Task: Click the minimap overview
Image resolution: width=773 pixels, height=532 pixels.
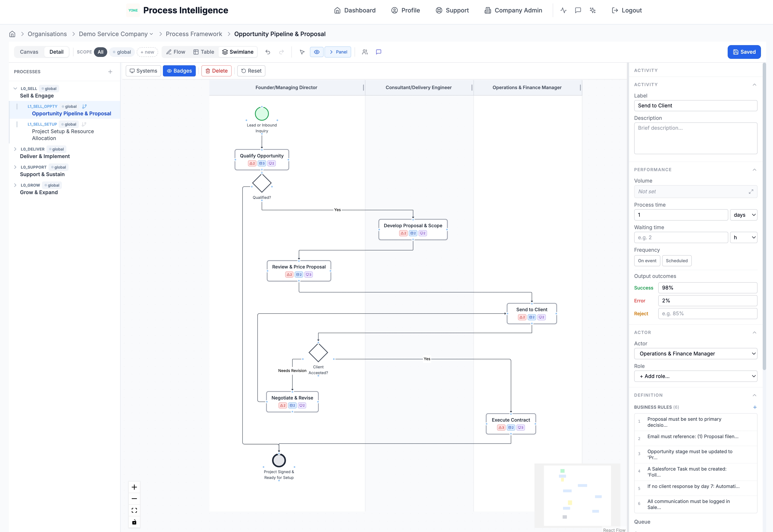Action: coord(577,495)
